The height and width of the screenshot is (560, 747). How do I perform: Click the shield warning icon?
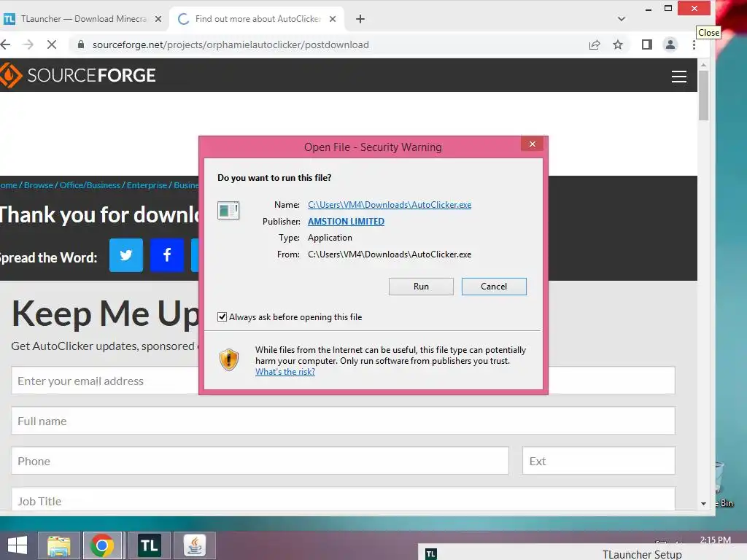pyautogui.click(x=229, y=360)
